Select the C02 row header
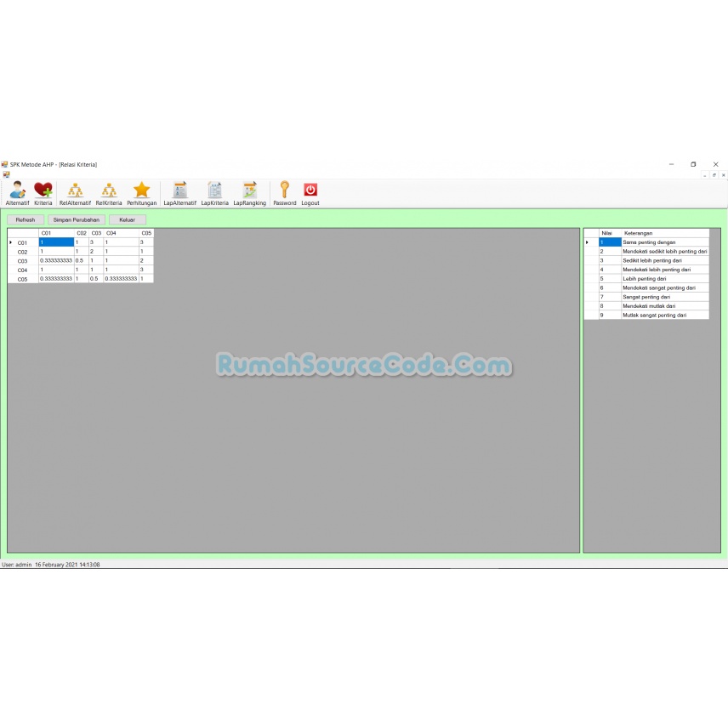Image resolution: width=728 pixels, height=728 pixels. (23, 252)
